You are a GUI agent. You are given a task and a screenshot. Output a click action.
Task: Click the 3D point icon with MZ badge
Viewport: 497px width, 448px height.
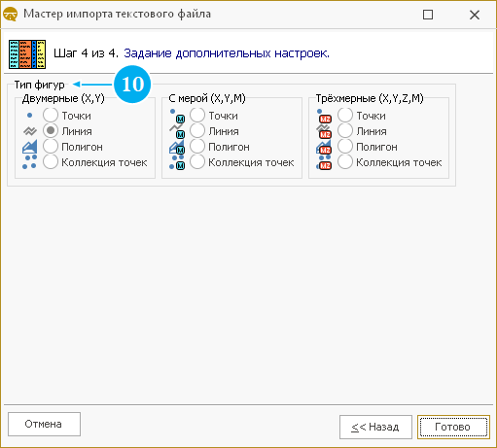(x=324, y=116)
